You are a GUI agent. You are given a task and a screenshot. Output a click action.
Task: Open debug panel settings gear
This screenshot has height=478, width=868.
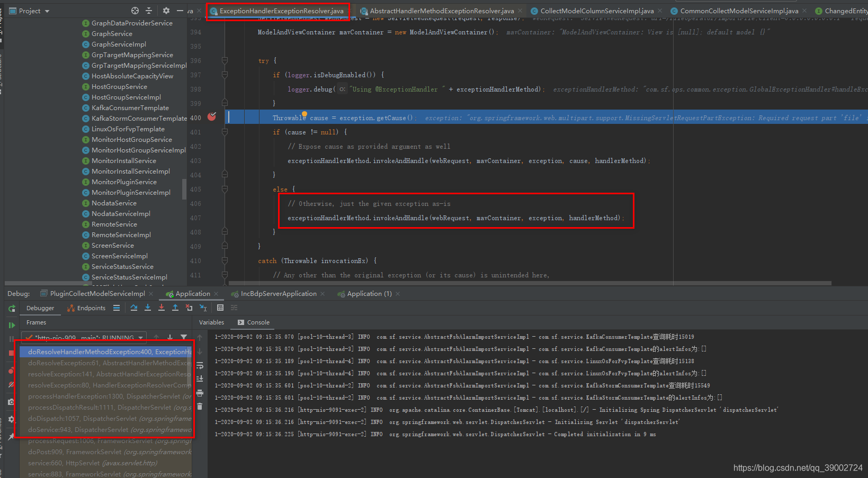coord(12,420)
